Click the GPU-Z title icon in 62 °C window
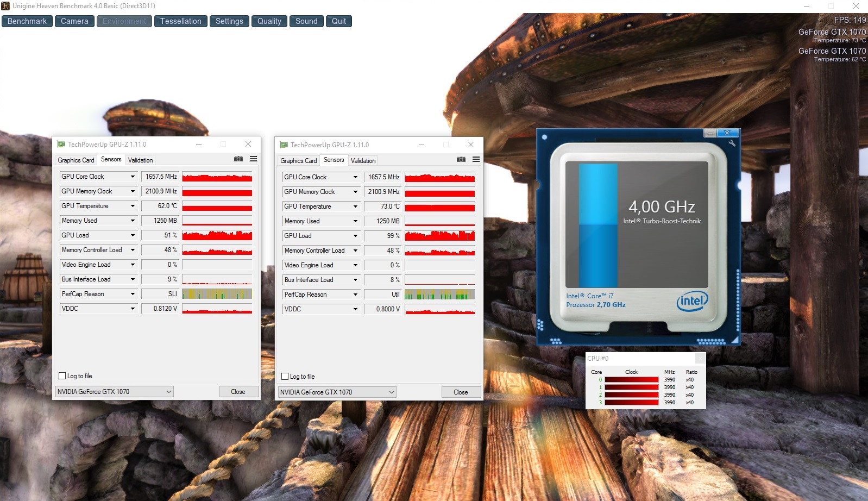The image size is (868, 501). tap(61, 145)
